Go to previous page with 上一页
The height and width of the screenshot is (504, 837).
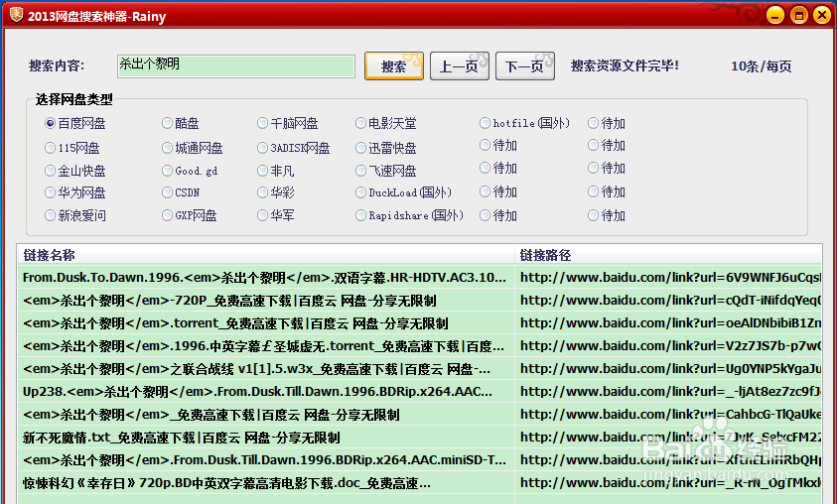click(x=460, y=66)
